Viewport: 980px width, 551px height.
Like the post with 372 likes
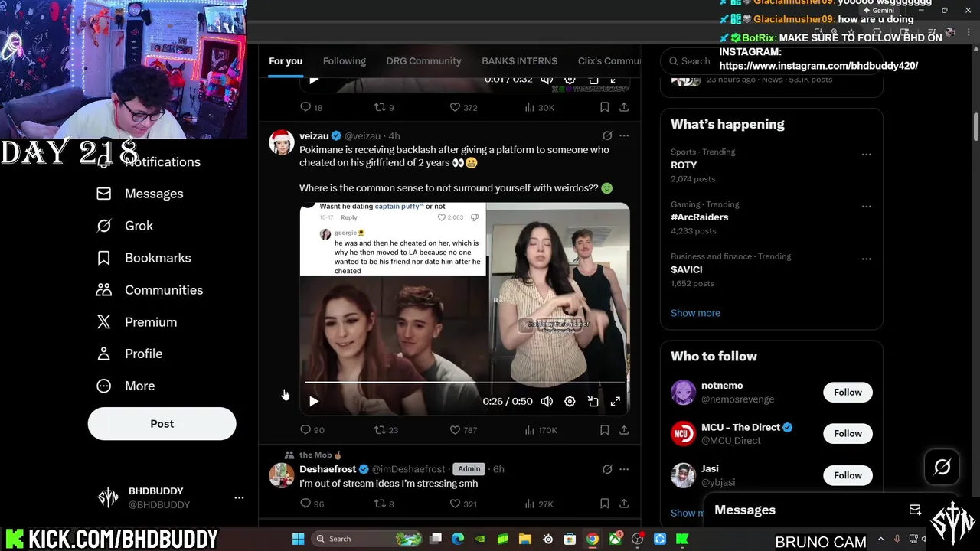coord(462,108)
